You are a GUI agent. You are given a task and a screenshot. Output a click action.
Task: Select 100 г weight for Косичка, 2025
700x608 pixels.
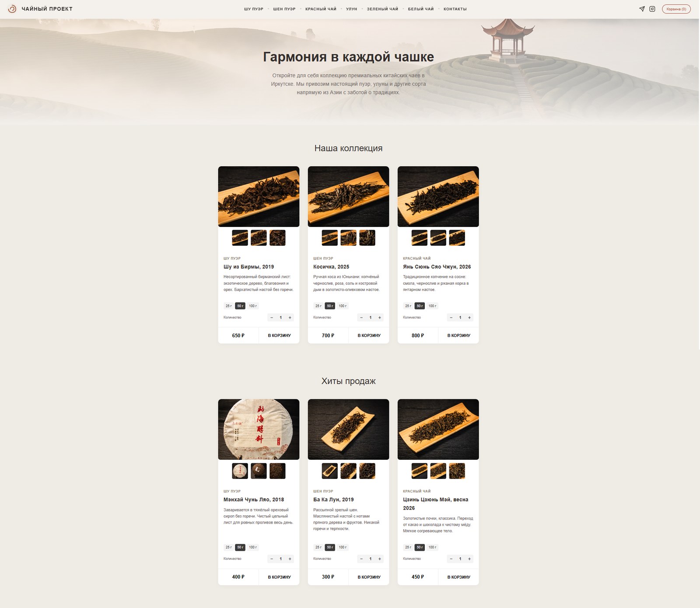tap(343, 306)
